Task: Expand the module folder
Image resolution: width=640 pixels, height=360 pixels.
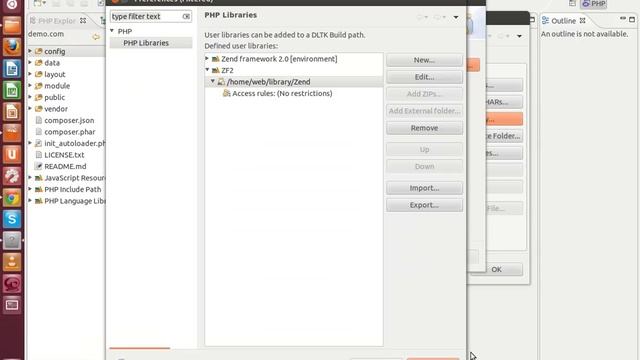Action: (x=30, y=86)
